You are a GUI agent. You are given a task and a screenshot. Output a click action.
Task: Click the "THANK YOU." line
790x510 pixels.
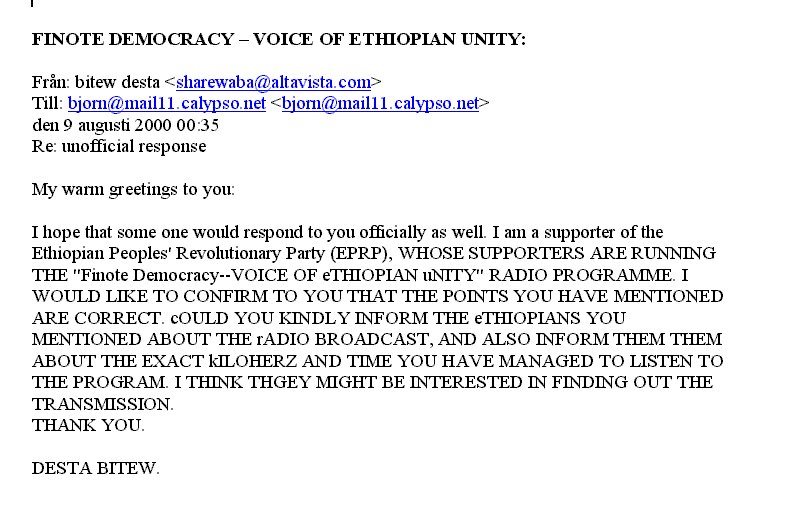click(88, 426)
